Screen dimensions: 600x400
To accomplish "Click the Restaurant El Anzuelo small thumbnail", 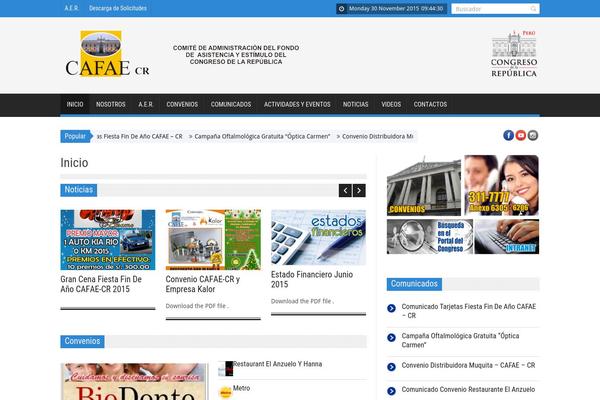I will pos(225,368).
